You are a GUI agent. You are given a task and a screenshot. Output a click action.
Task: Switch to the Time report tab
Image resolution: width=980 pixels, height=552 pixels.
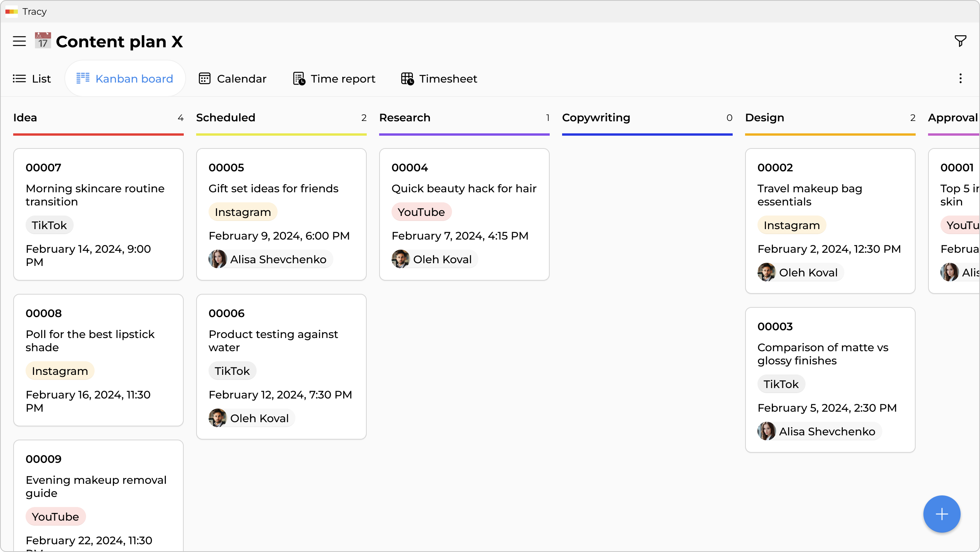(343, 79)
